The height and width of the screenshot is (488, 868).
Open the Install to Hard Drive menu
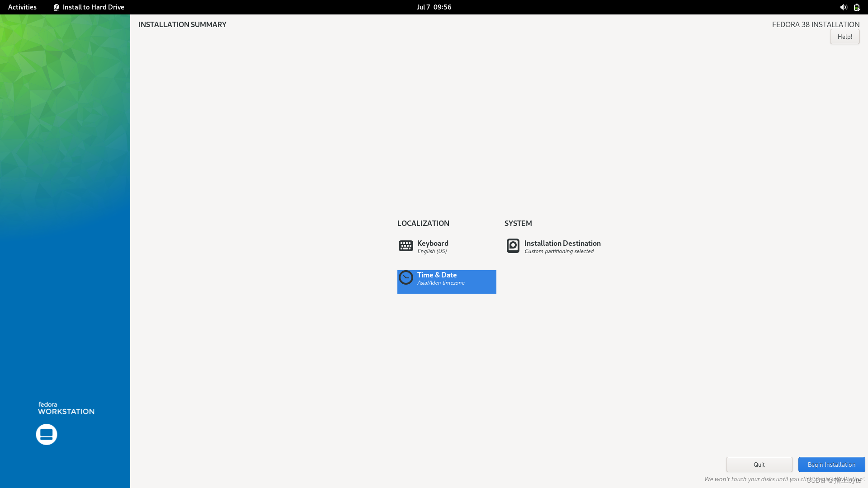click(93, 7)
